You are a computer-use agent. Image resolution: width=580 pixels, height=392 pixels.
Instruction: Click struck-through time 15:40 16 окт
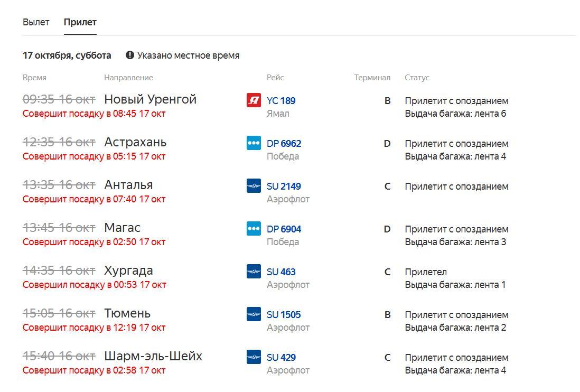[59, 357]
